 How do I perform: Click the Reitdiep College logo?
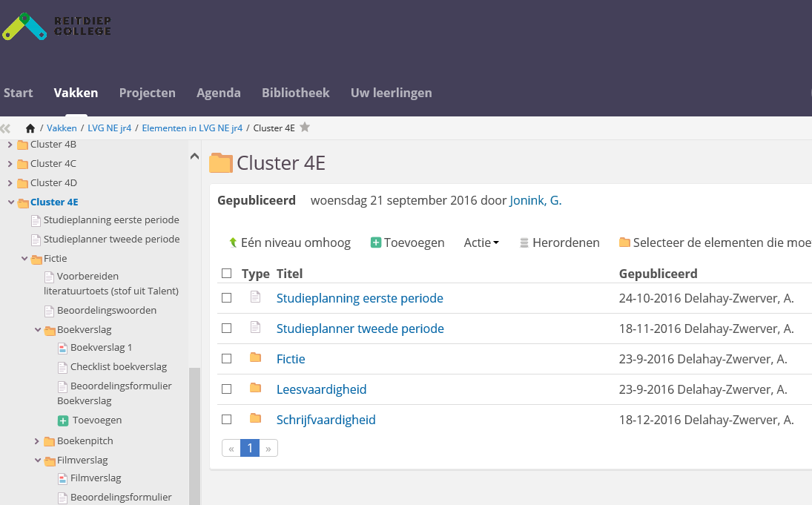click(56, 26)
